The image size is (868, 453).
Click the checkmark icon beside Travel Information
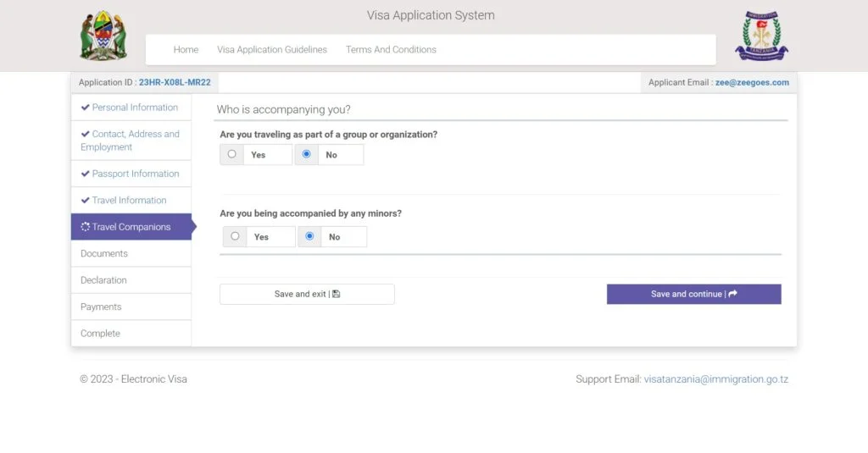click(x=85, y=201)
